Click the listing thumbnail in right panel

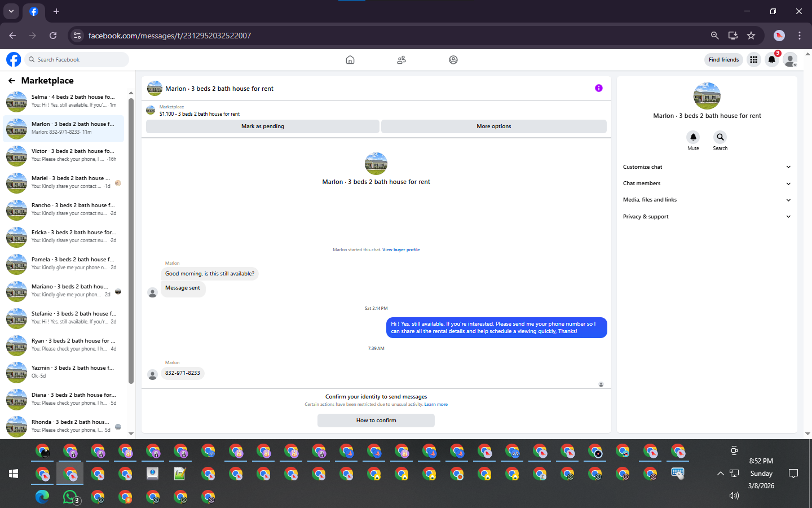point(707,96)
